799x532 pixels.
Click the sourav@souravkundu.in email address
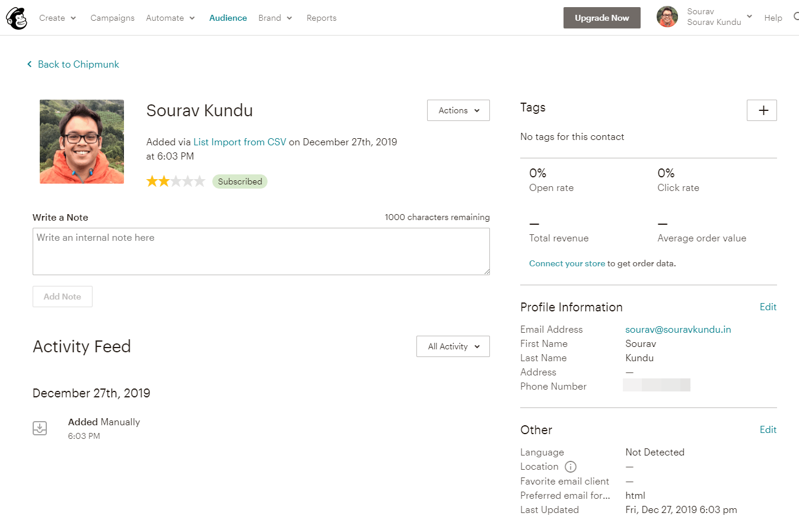pos(678,329)
